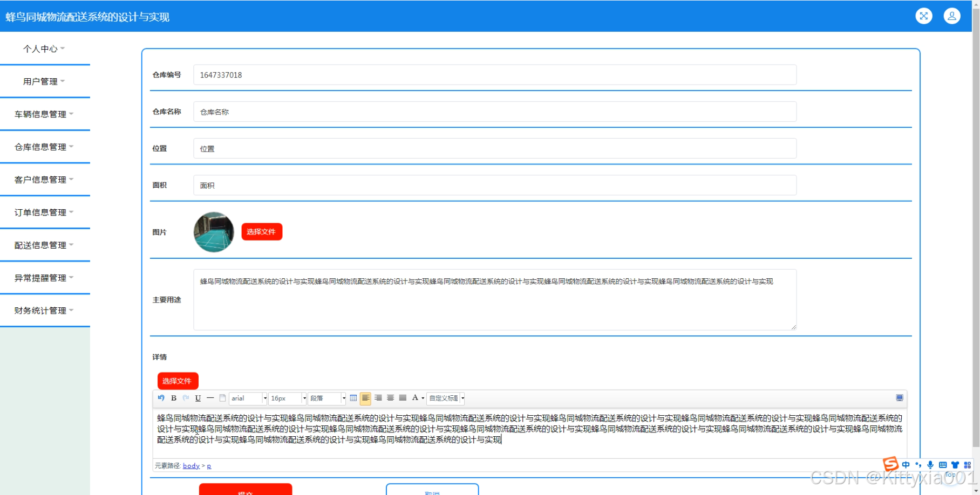The height and width of the screenshot is (495, 980).
Task: Open the user profile icon in header
Action: (951, 16)
